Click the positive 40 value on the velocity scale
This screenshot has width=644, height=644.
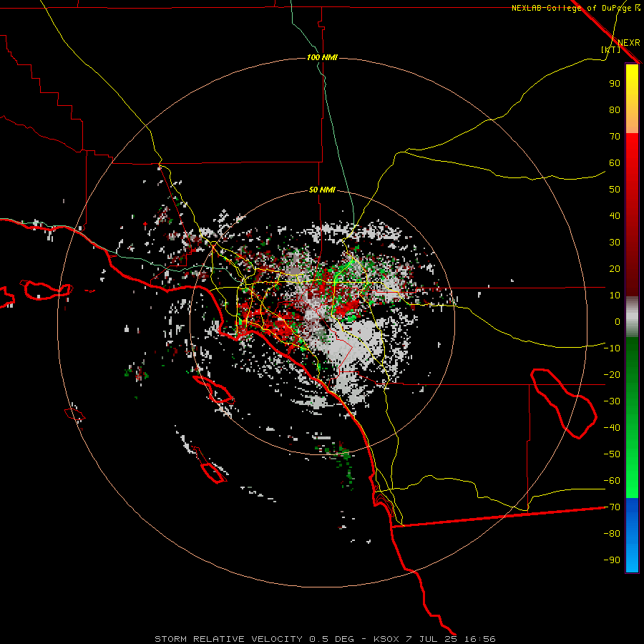[615, 215]
